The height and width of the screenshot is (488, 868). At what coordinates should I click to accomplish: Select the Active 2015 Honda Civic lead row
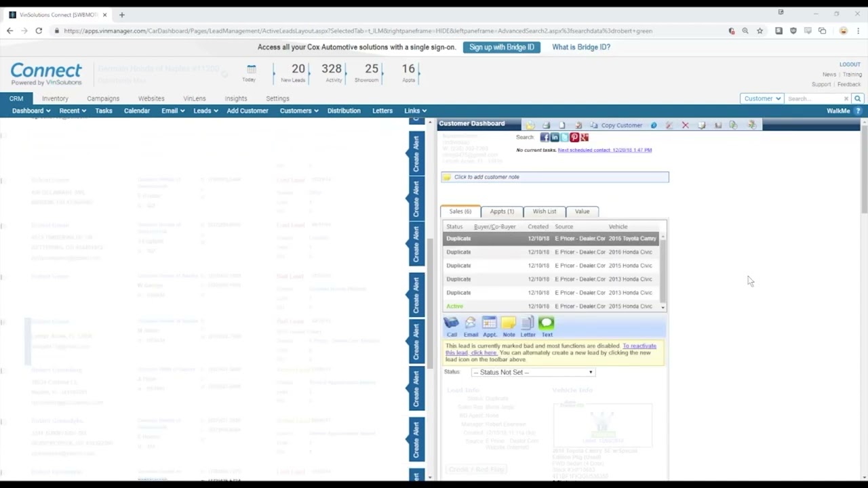[x=551, y=306]
